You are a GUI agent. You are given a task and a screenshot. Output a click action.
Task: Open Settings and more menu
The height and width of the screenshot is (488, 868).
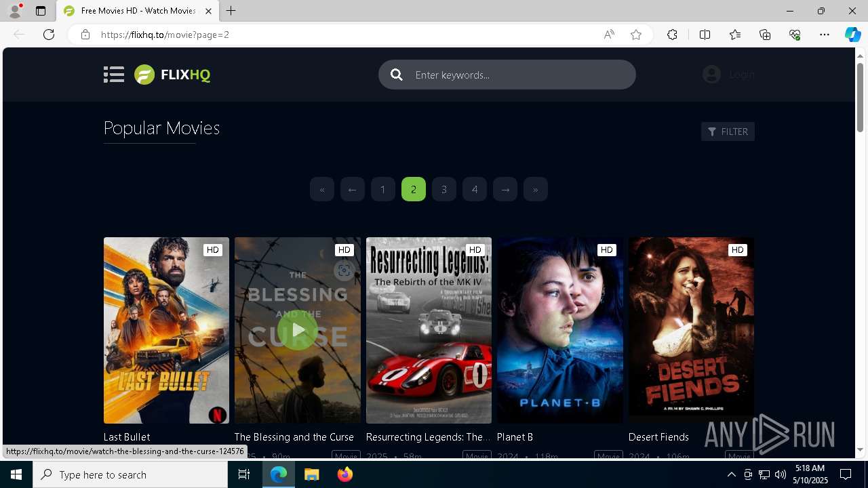coord(825,35)
